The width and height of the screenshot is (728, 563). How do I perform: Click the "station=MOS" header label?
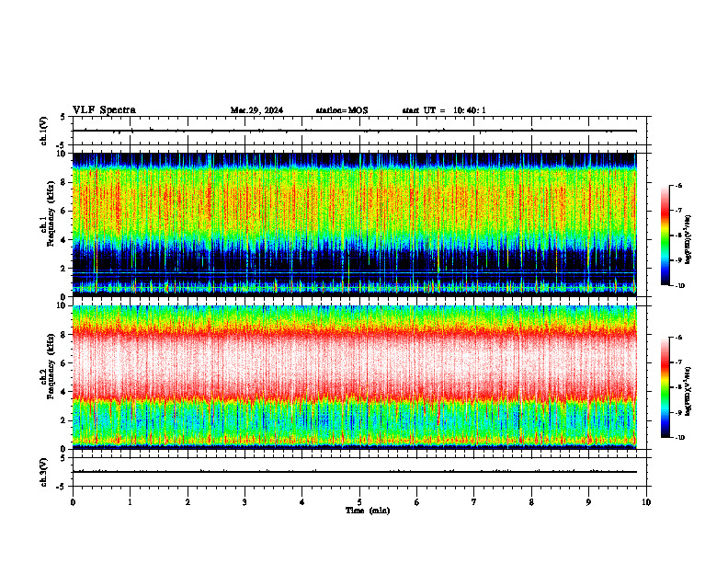point(342,110)
